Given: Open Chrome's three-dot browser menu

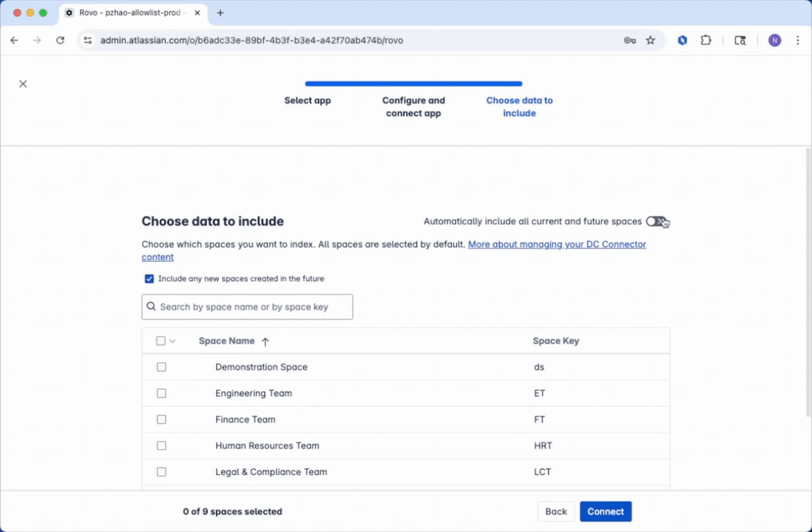Looking at the screenshot, I should (798, 41).
